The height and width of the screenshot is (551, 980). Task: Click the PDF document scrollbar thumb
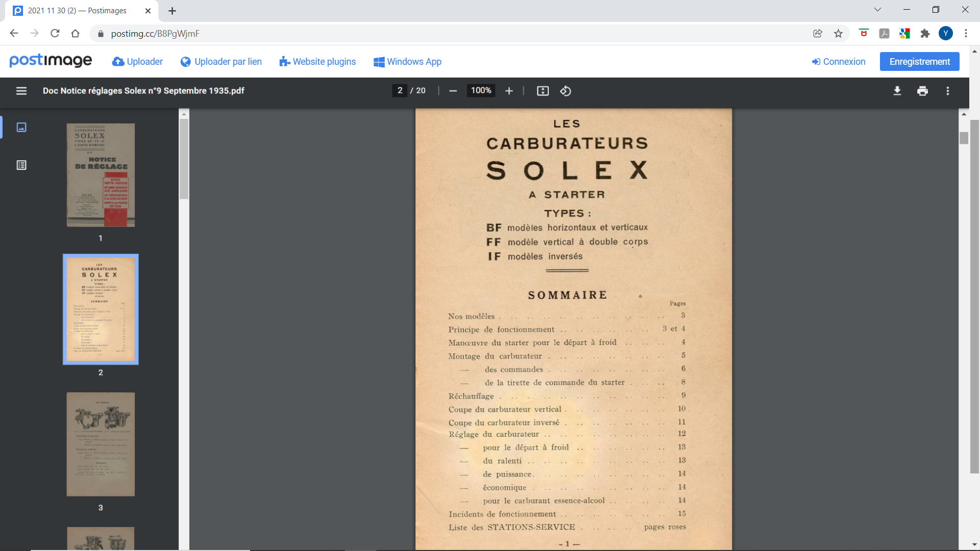(964, 138)
